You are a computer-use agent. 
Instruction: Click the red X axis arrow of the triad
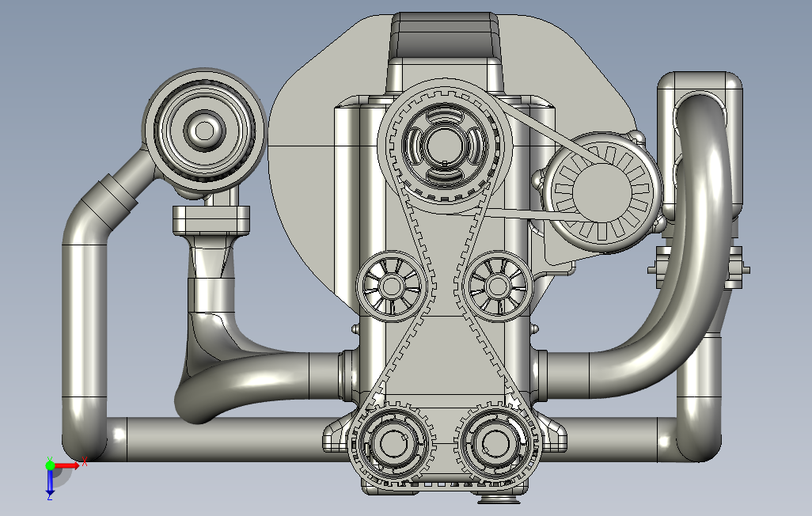(67, 466)
